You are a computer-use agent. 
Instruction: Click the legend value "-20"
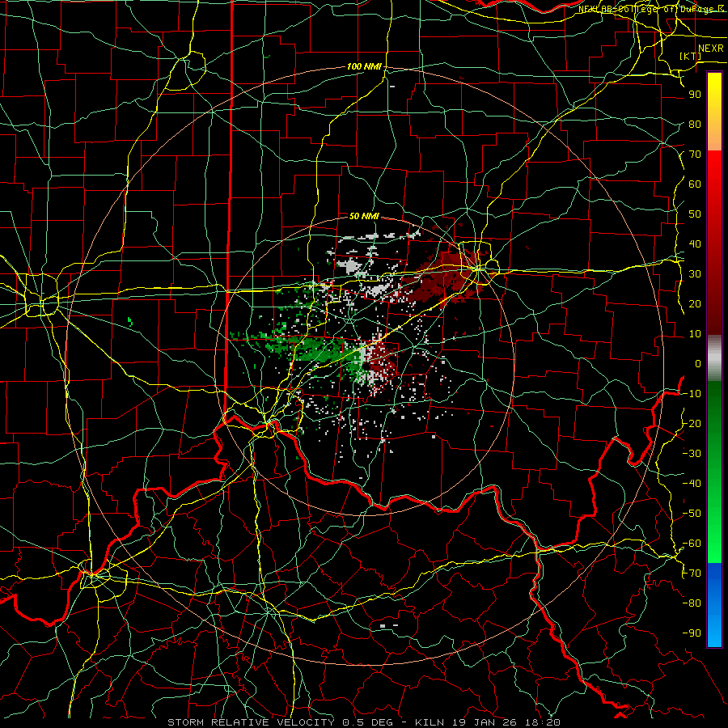[x=692, y=424]
